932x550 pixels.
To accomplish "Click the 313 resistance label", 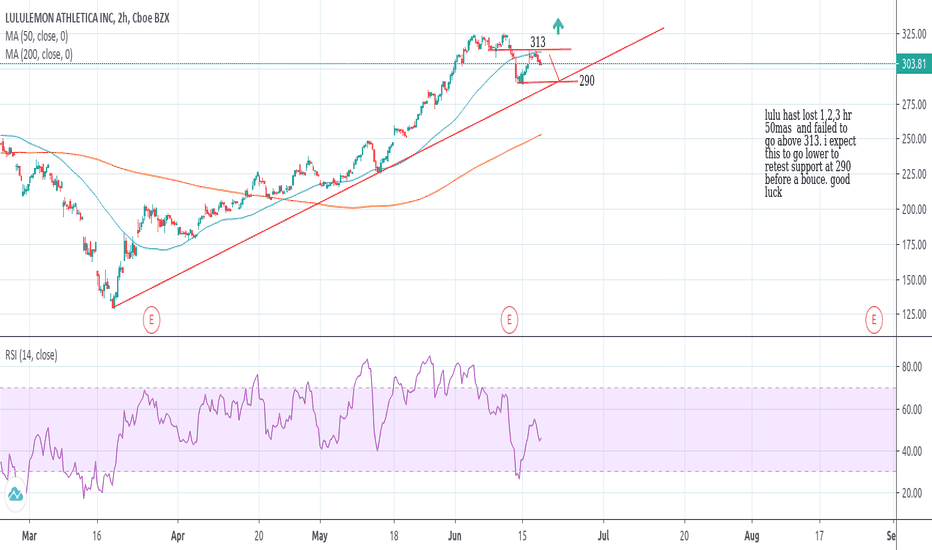I will pos(537,42).
